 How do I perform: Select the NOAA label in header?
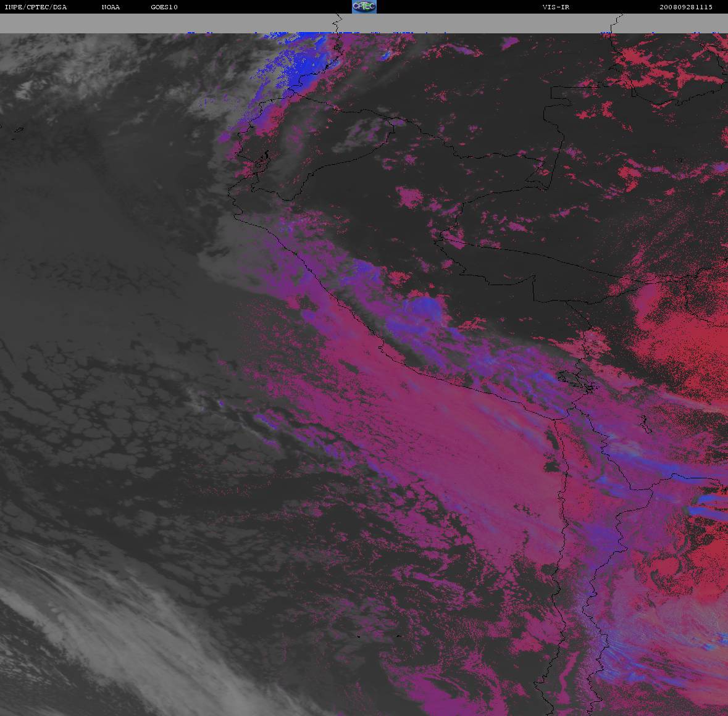tap(111, 7)
